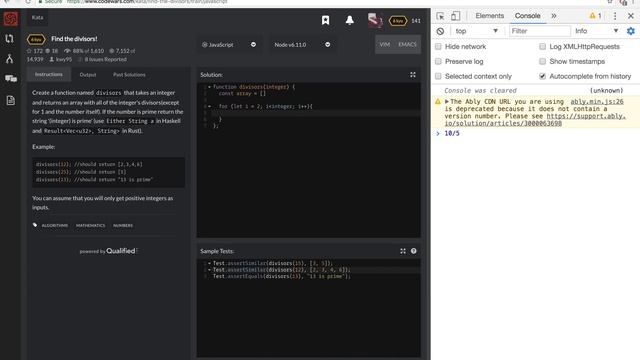Click the DevTools warning count icon
640x360 pixels.
click(x=595, y=16)
